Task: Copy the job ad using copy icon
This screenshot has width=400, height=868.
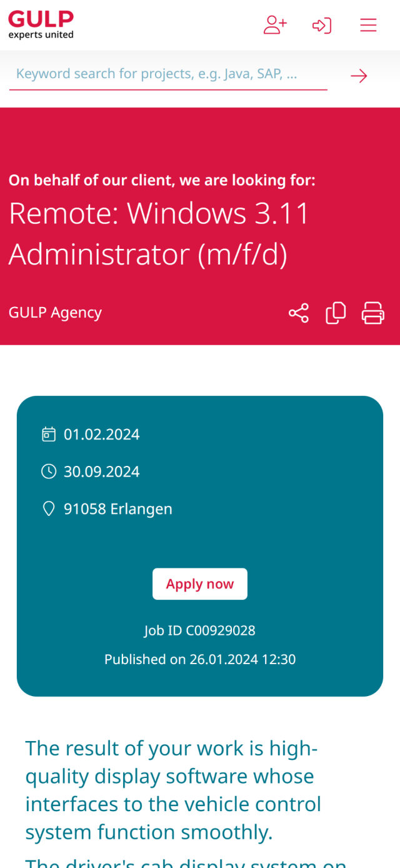Action: pos(336,313)
